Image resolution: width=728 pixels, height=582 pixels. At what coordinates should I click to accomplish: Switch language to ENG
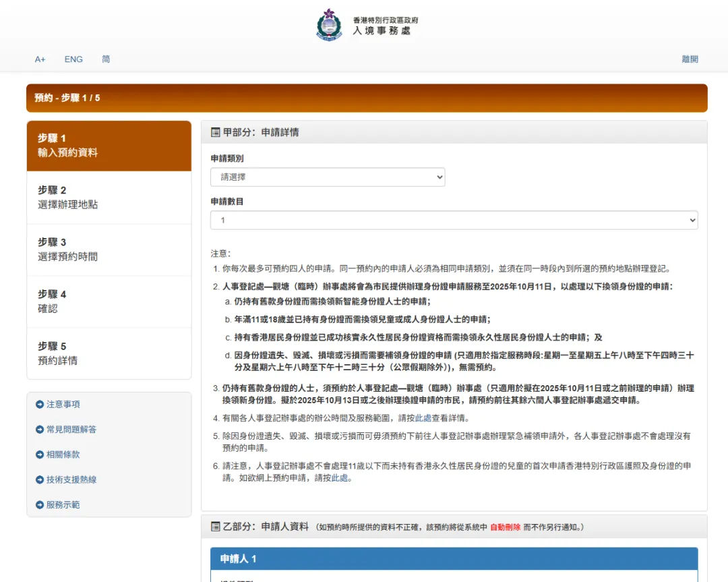[73, 59]
